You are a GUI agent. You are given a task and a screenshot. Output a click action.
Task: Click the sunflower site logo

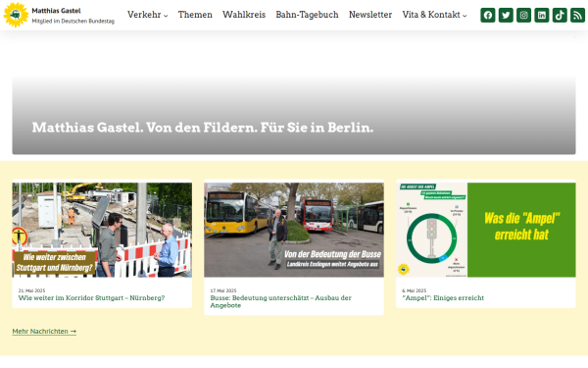16,15
